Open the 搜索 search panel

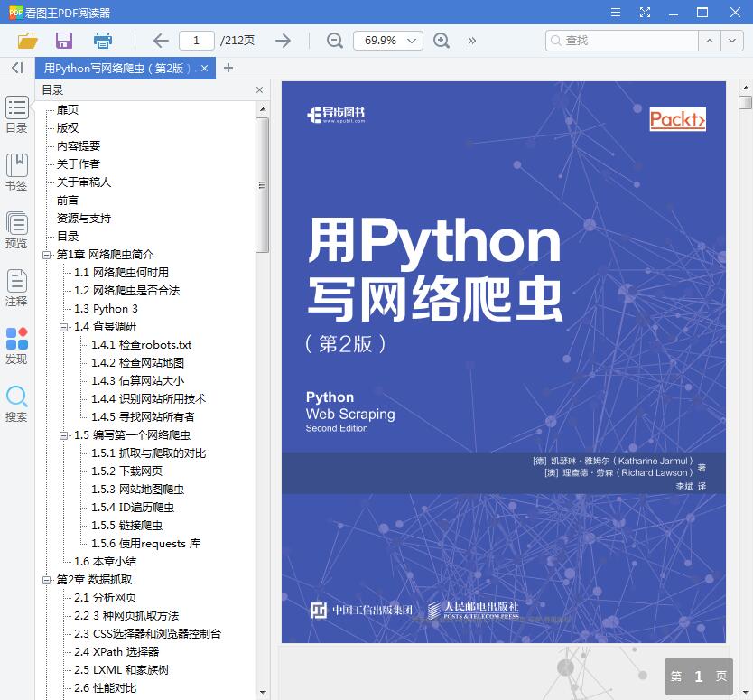coord(17,404)
